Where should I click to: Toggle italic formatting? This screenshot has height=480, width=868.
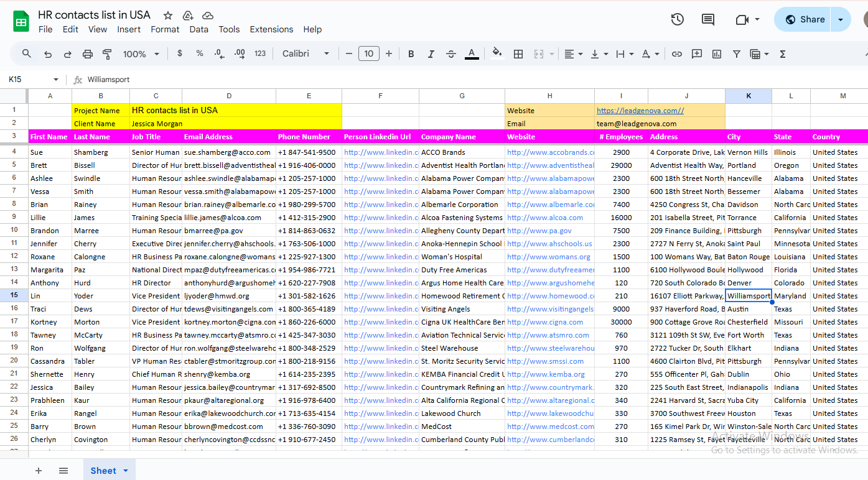[431, 54]
